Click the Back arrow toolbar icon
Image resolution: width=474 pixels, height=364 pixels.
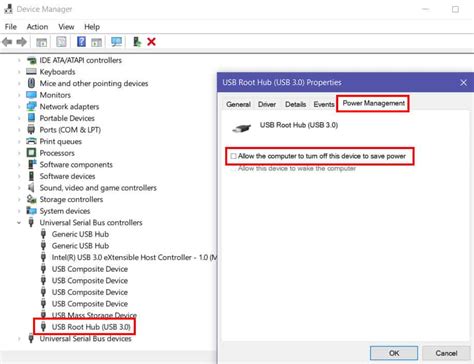[7, 42]
